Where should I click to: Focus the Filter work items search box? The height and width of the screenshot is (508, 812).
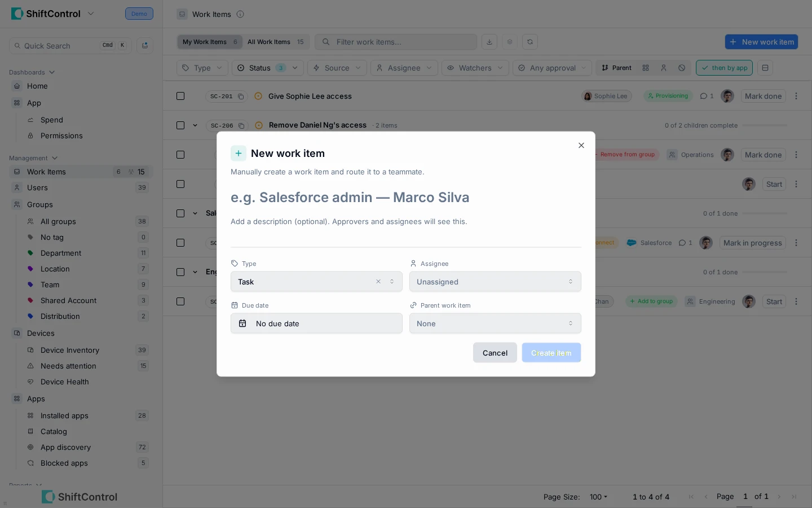pyautogui.click(x=396, y=42)
